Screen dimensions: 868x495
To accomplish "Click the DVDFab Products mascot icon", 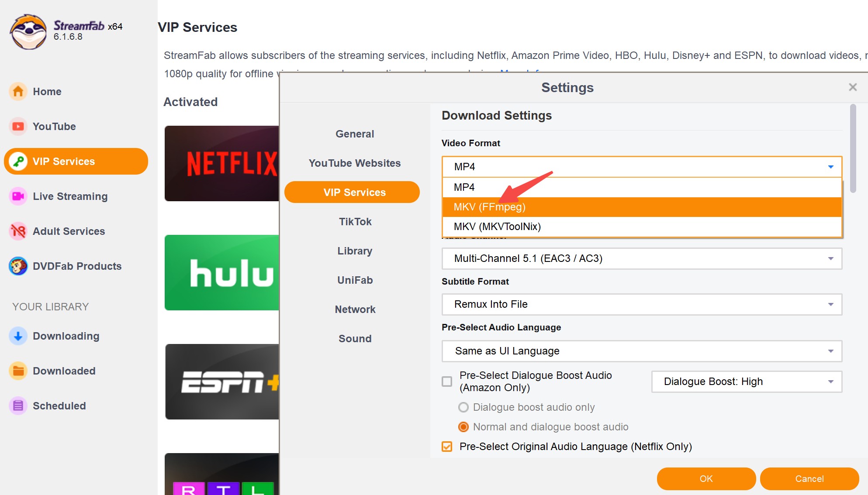I will pyautogui.click(x=18, y=266).
